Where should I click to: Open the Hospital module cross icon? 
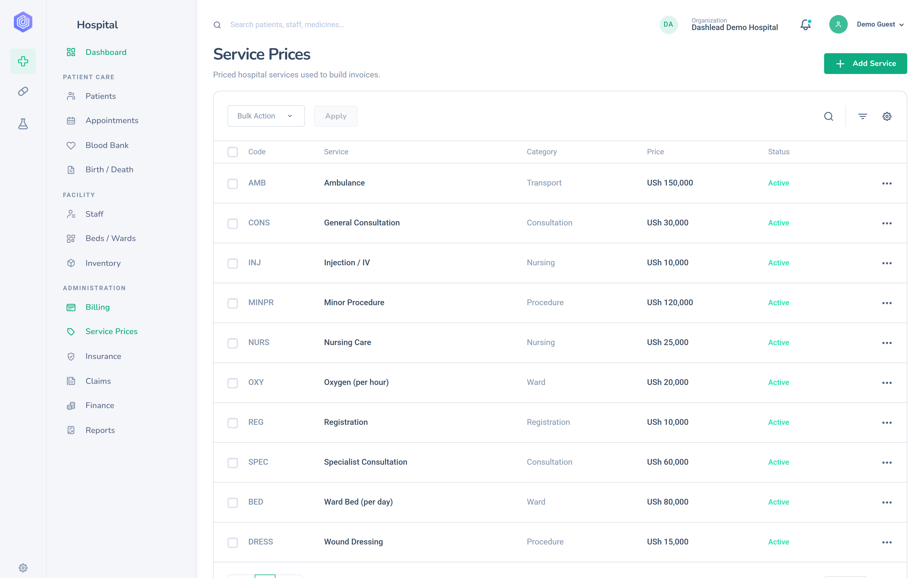tap(23, 61)
